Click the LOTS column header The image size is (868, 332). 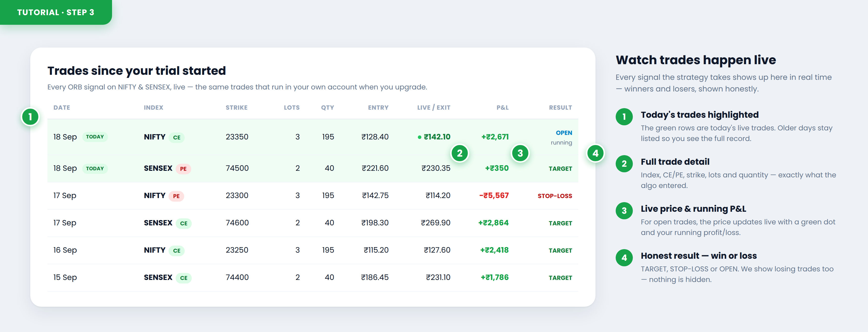pyautogui.click(x=292, y=108)
